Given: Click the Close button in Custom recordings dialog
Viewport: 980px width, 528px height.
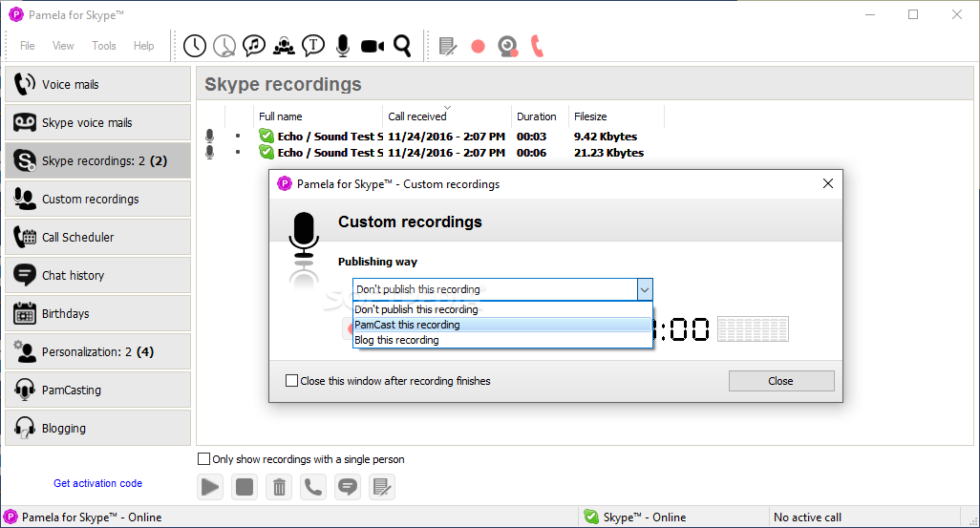Looking at the screenshot, I should [x=781, y=381].
